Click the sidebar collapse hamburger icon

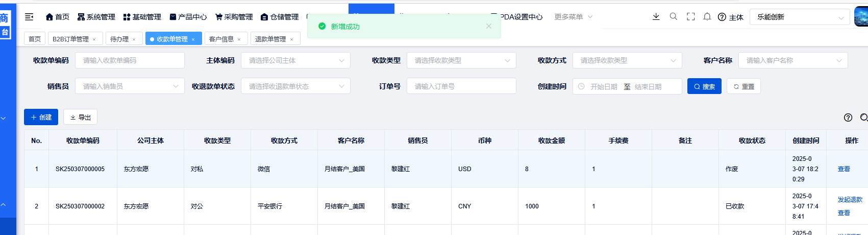pyautogui.click(x=29, y=17)
